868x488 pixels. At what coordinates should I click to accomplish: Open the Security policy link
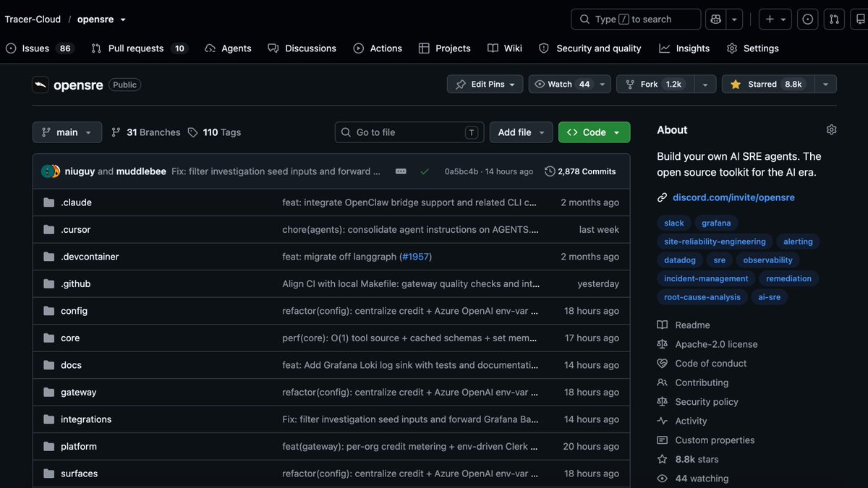click(707, 402)
